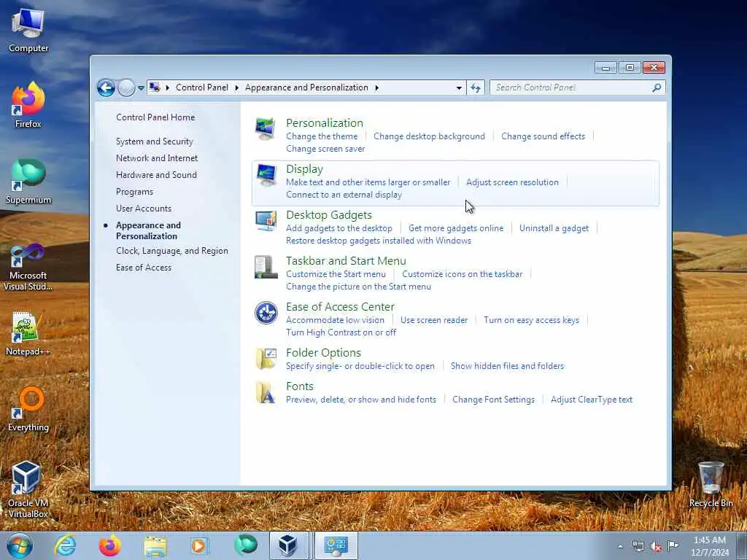The height and width of the screenshot is (560, 747).
Task: Open User Accounts in sidebar
Action: (144, 209)
